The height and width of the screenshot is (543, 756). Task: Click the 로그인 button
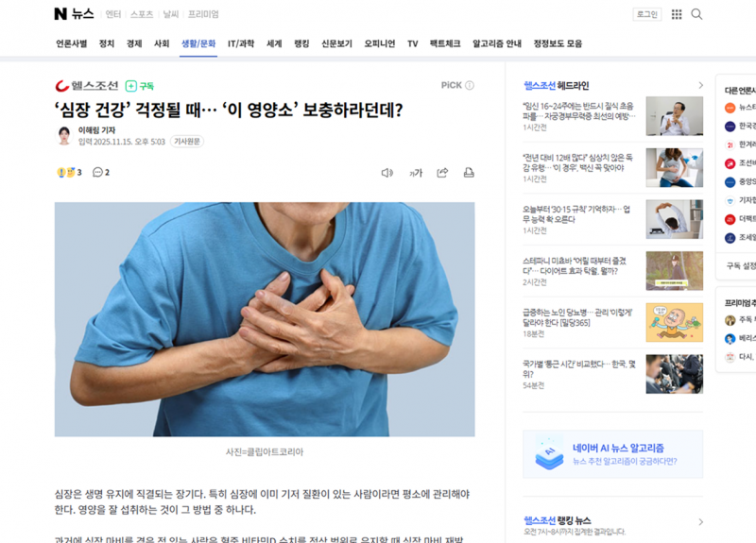pyautogui.click(x=647, y=14)
